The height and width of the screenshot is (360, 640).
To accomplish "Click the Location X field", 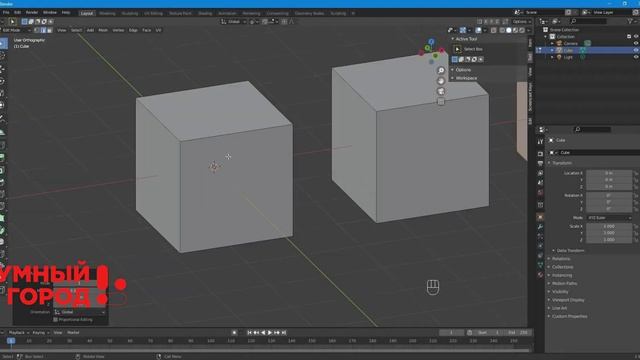I will [609, 173].
